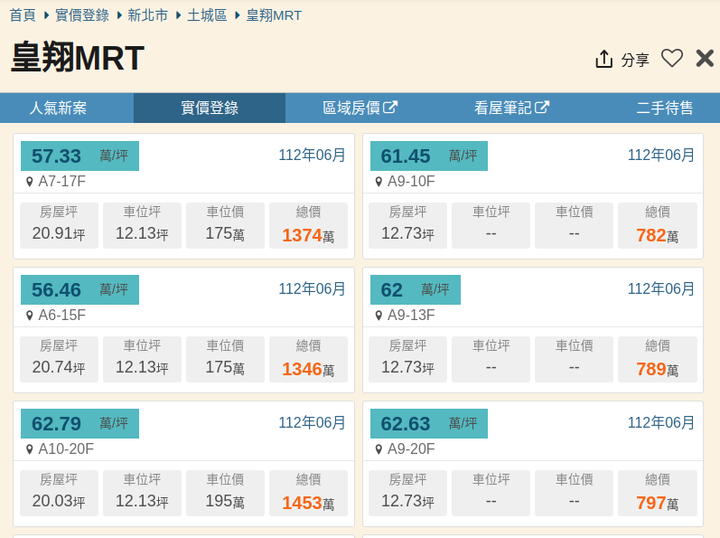Click the 56.46 萬/坪 price badge

(x=80, y=290)
